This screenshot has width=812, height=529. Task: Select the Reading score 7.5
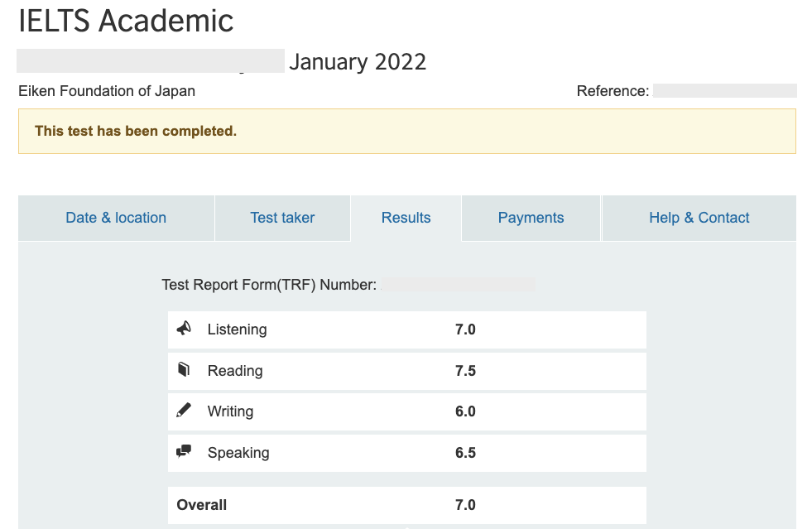click(x=465, y=371)
